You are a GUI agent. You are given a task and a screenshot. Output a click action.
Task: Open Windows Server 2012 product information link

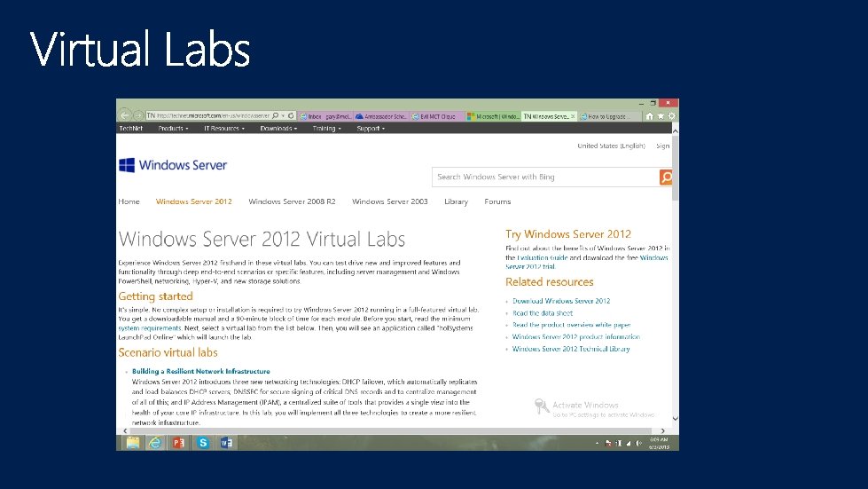coord(575,337)
